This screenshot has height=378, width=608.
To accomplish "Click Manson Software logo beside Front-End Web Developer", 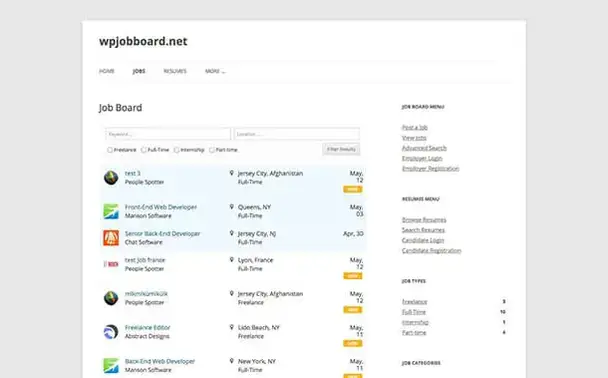I will pyautogui.click(x=111, y=211).
